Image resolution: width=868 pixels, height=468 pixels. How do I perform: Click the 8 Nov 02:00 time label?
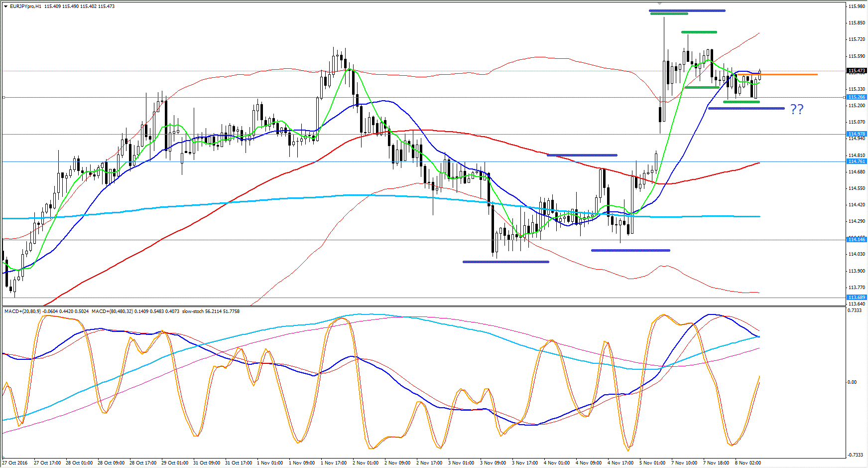(x=748, y=463)
